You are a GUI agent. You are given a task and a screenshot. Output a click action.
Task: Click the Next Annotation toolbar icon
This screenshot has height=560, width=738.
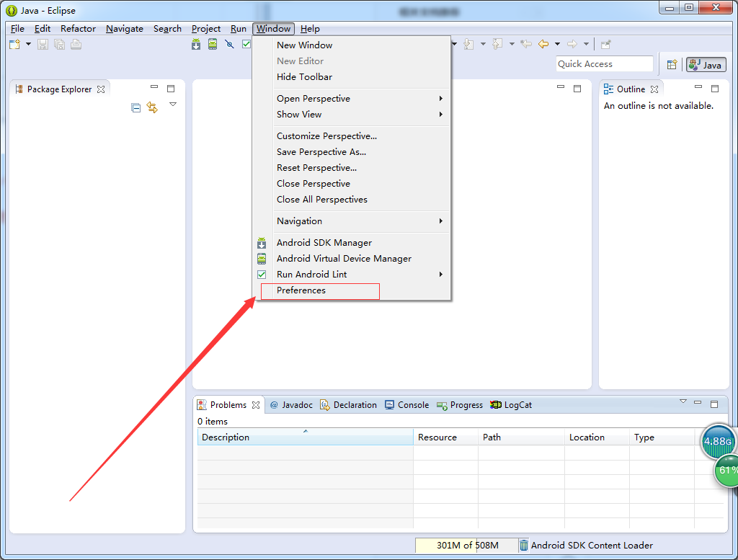[x=468, y=44]
